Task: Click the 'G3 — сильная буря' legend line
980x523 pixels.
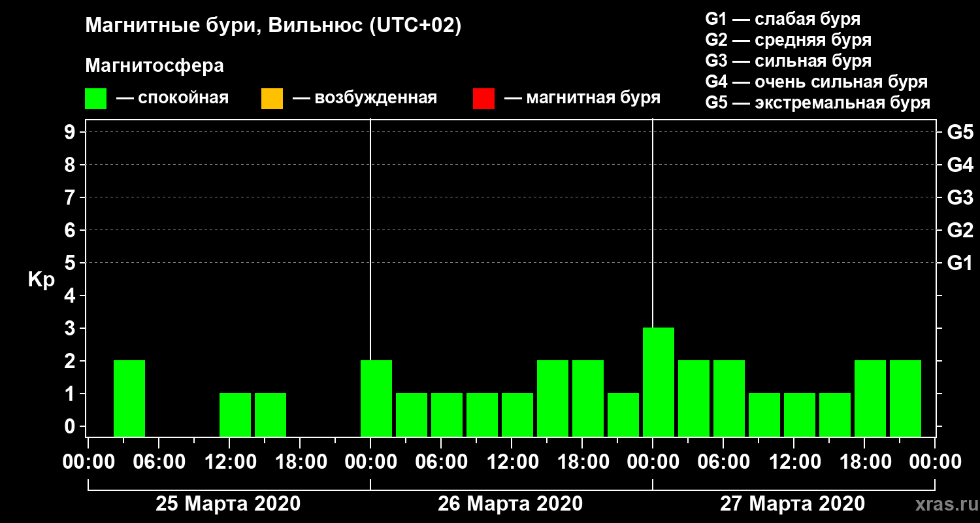Action: 788,61
